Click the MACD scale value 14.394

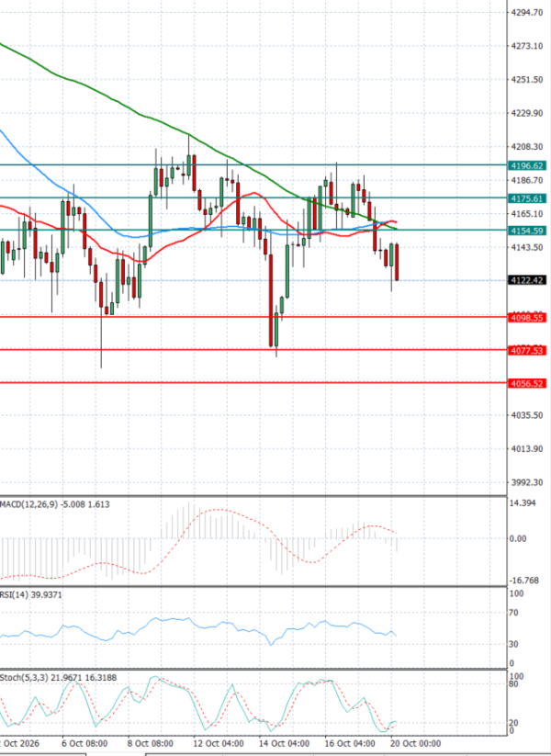tap(523, 503)
